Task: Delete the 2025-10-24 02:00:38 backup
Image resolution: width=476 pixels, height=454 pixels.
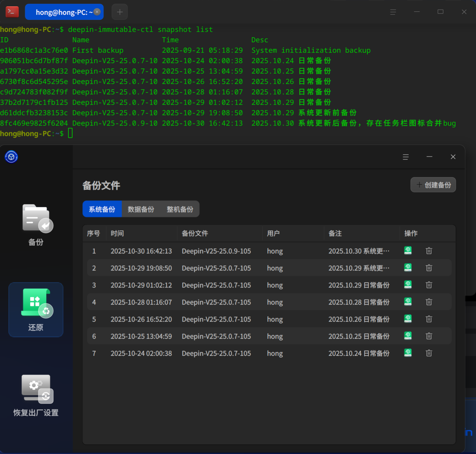Action: point(429,353)
